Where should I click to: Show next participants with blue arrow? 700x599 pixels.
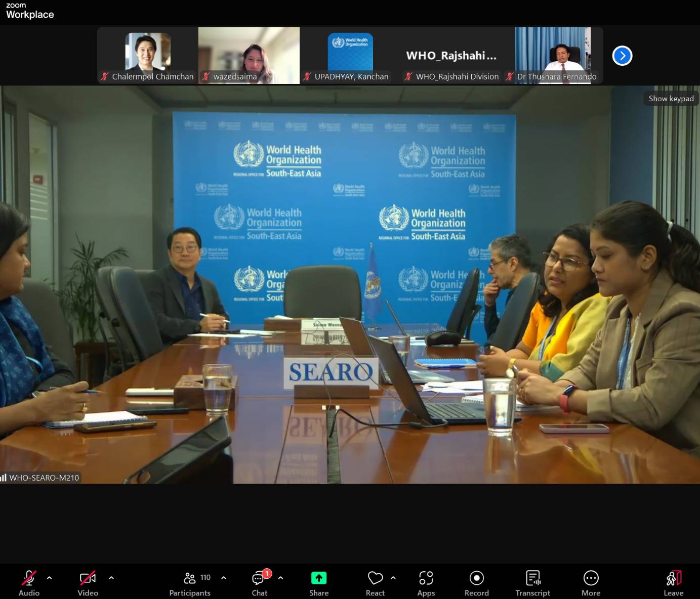point(622,56)
